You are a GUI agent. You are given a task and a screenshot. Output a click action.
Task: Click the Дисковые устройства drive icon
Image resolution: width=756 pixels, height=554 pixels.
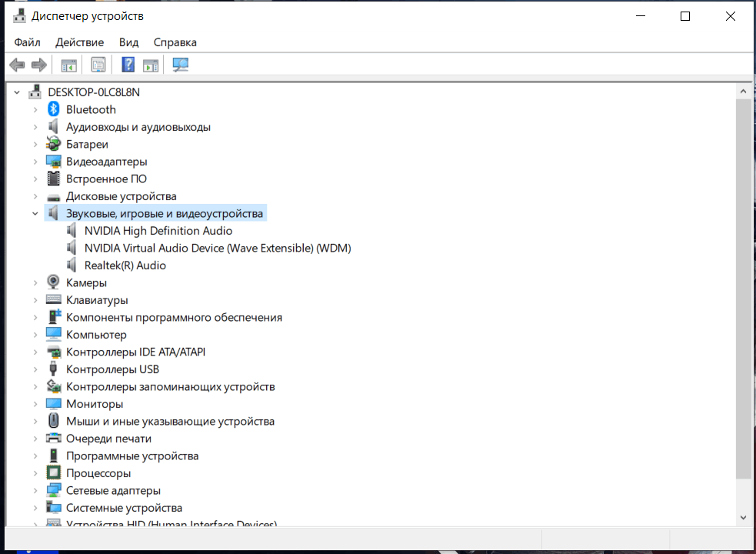click(54, 197)
